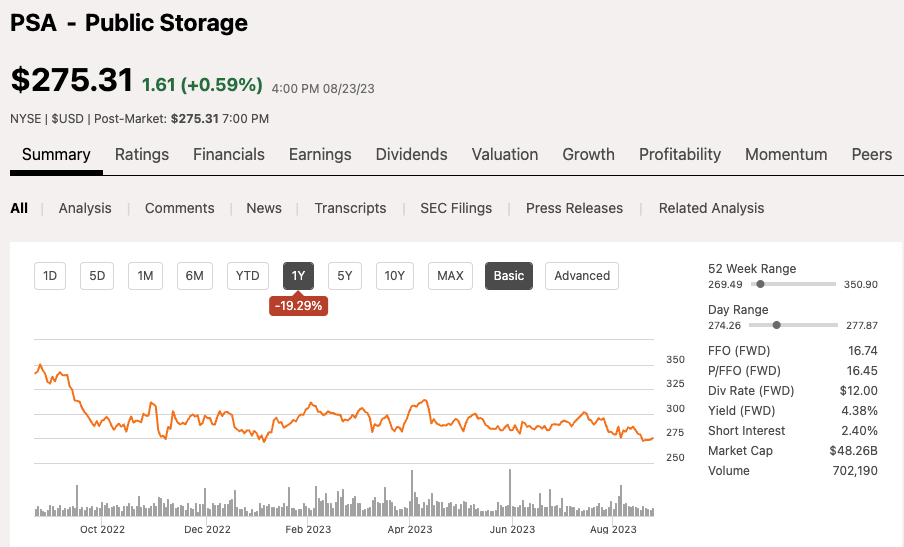Switch to the Valuation tab
The height and width of the screenshot is (547, 904).
505,154
